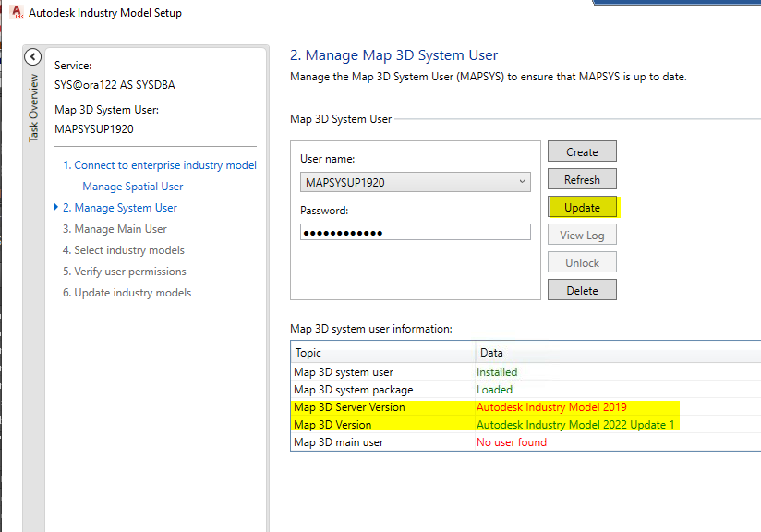Select the Map 3D system package row
The image size is (761, 532).
click(526, 389)
